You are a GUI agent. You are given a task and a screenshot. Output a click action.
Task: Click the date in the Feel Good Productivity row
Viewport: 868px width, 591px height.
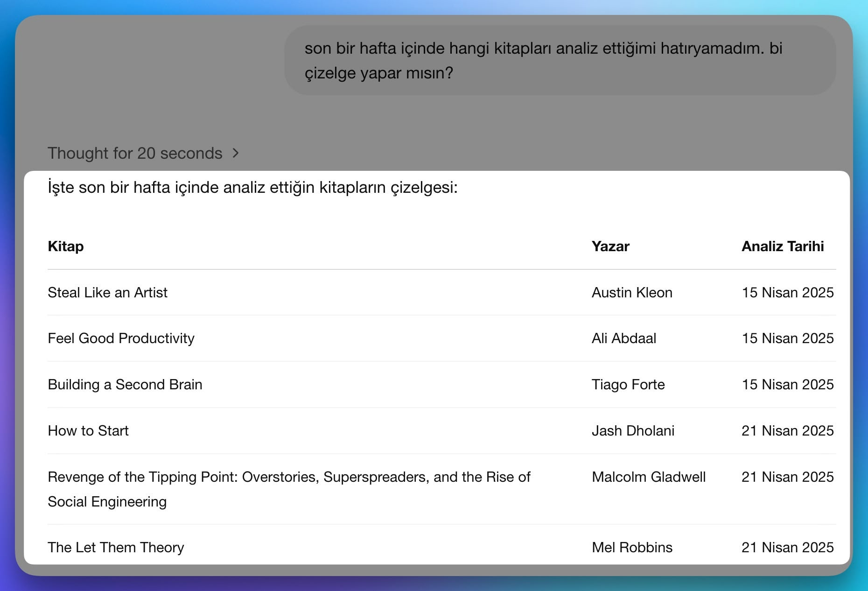tap(788, 338)
